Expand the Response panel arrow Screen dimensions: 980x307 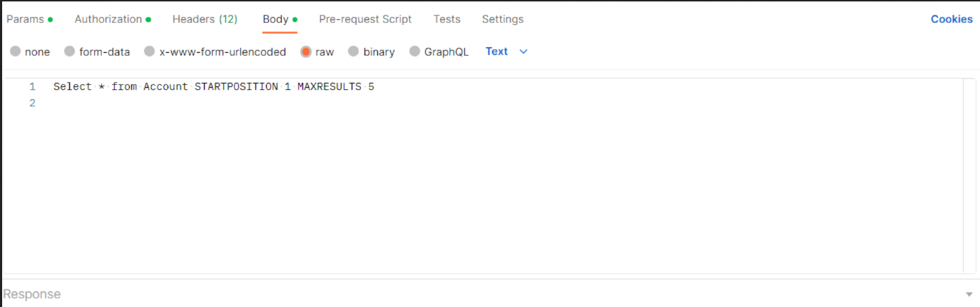coord(969,294)
